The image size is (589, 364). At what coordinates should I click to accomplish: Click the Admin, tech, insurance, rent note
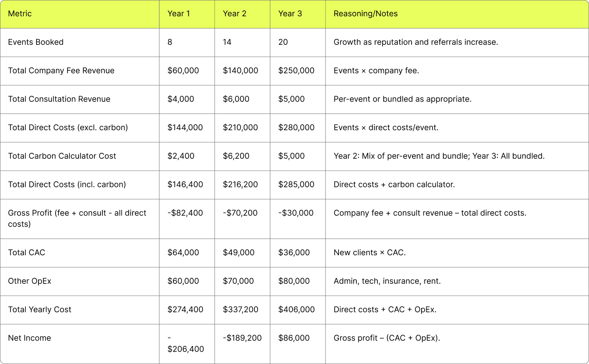pyautogui.click(x=387, y=281)
